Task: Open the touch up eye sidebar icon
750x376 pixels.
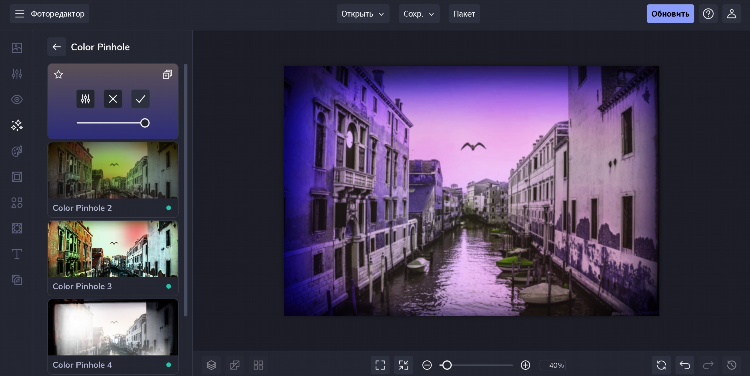Action: pyautogui.click(x=17, y=100)
